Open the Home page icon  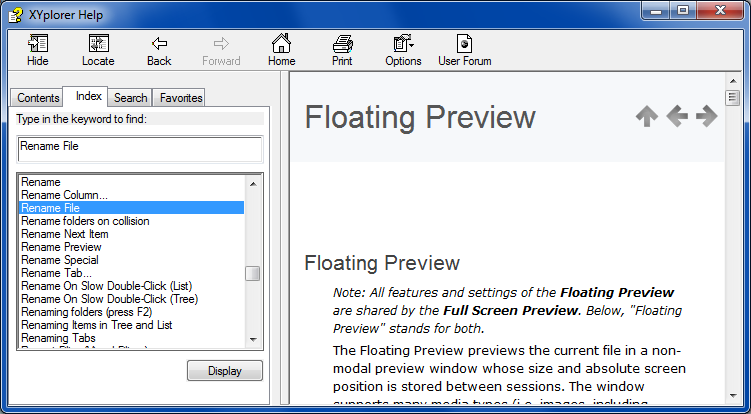tap(282, 44)
